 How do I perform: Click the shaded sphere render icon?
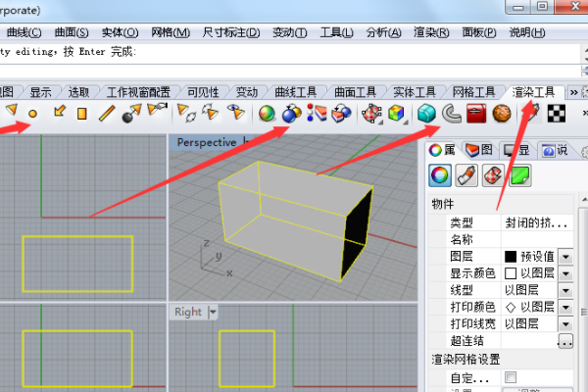[x=267, y=114]
